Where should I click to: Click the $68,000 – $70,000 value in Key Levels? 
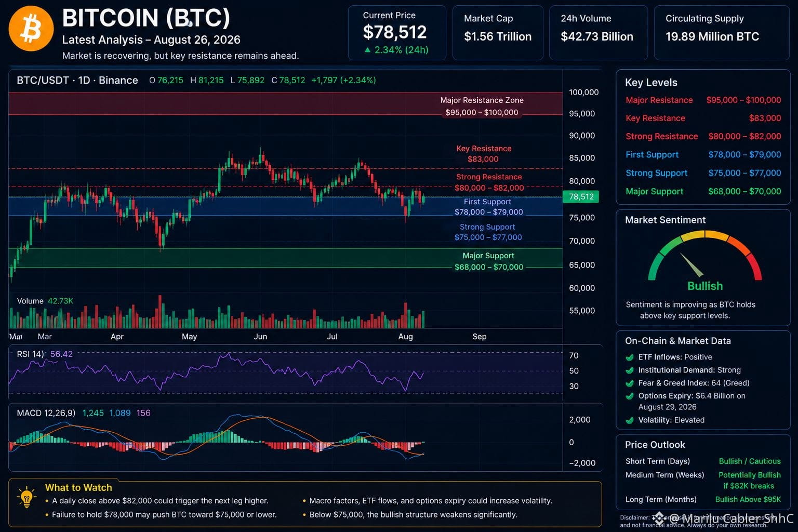[744, 192]
